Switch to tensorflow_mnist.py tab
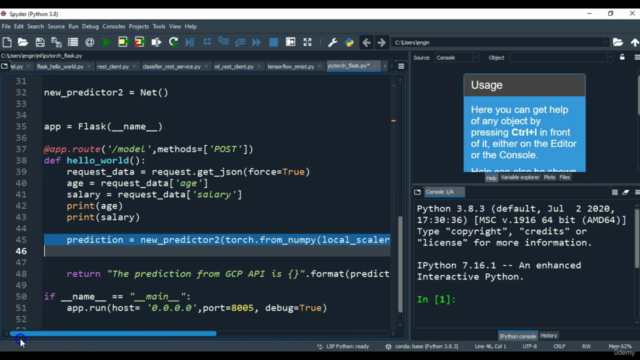The image size is (640, 360). click(x=291, y=67)
